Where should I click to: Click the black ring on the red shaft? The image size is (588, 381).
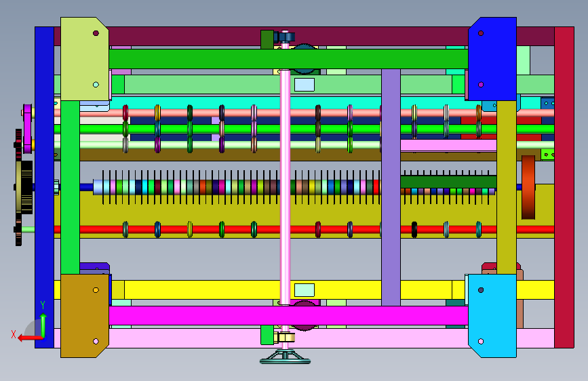click(x=414, y=230)
